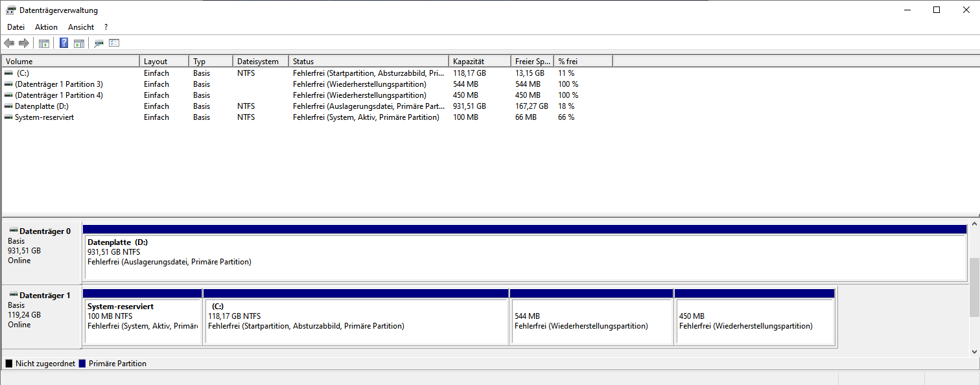The image size is (980, 385).
Task: Click the Forward arrow toolbar icon
Action: [x=24, y=43]
